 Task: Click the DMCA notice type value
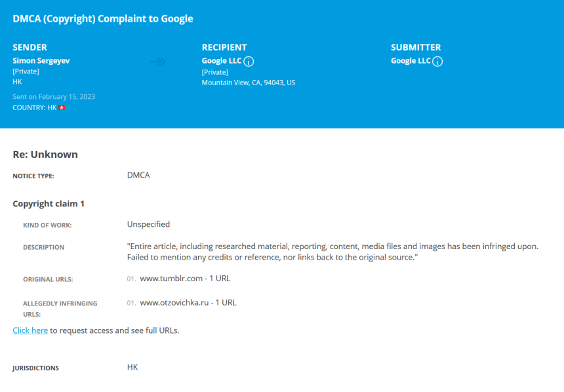click(x=138, y=175)
